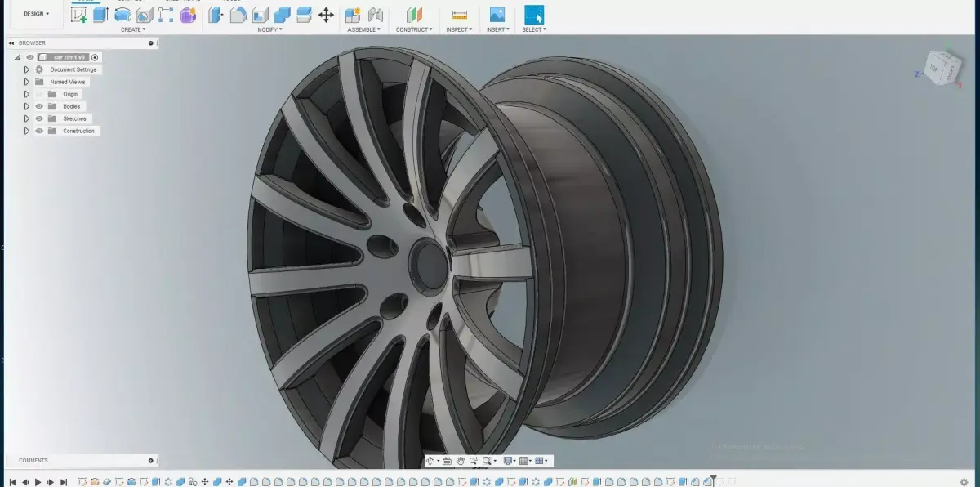The image size is (980, 487).
Task: Open the Measure tool under Inspect
Action: point(459,14)
